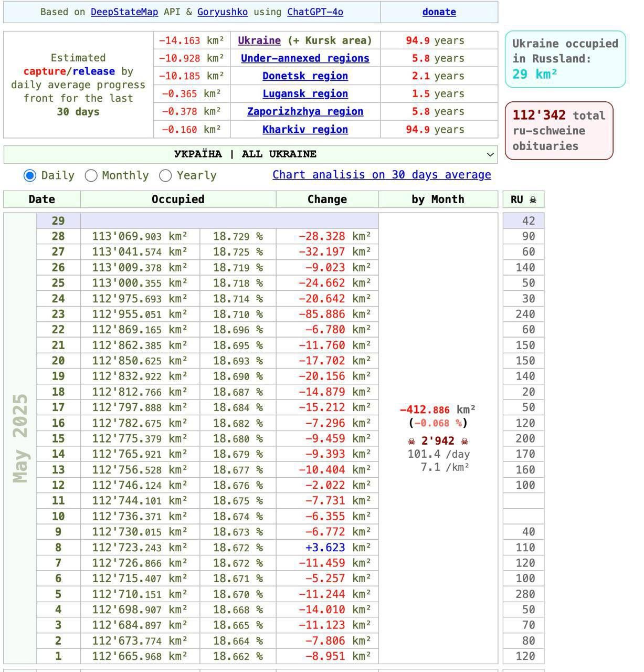
Task: Click the Occupied column header
Action: point(178,199)
